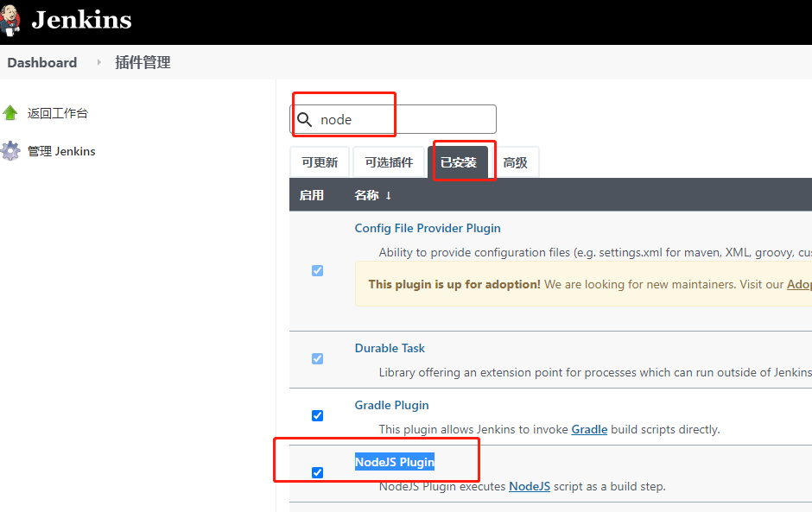Image resolution: width=812 pixels, height=512 pixels.
Task: Click the 启用 column header
Action: (x=312, y=195)
